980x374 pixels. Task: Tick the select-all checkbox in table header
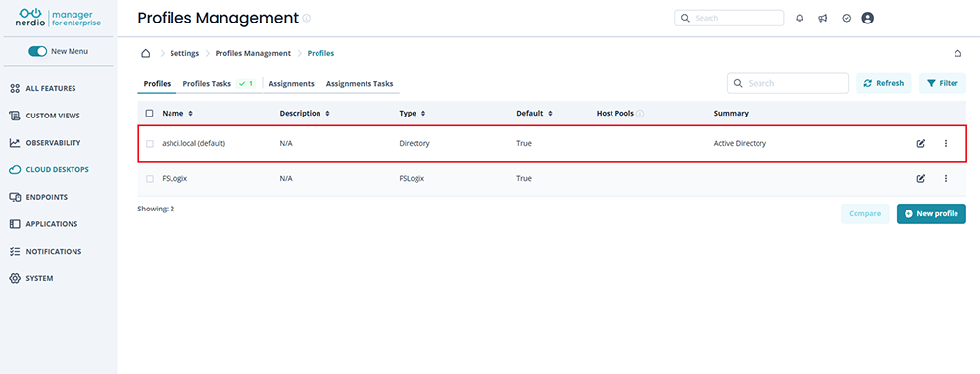click(149, 113)
